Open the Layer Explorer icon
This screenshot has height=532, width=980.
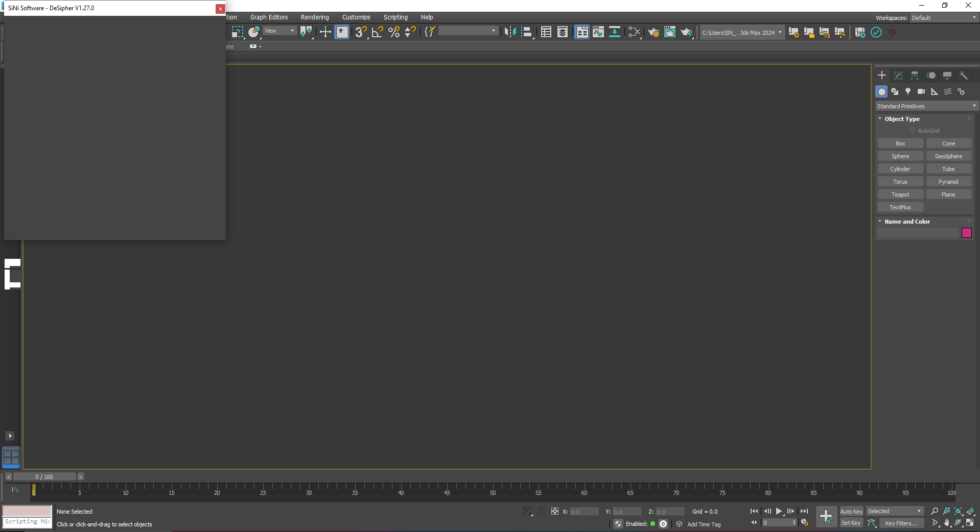pos(563,32)
